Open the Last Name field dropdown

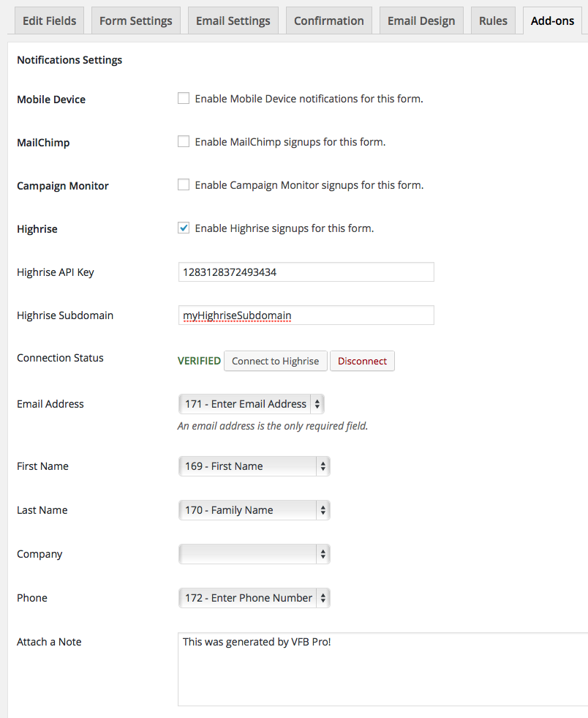[254, 510]
